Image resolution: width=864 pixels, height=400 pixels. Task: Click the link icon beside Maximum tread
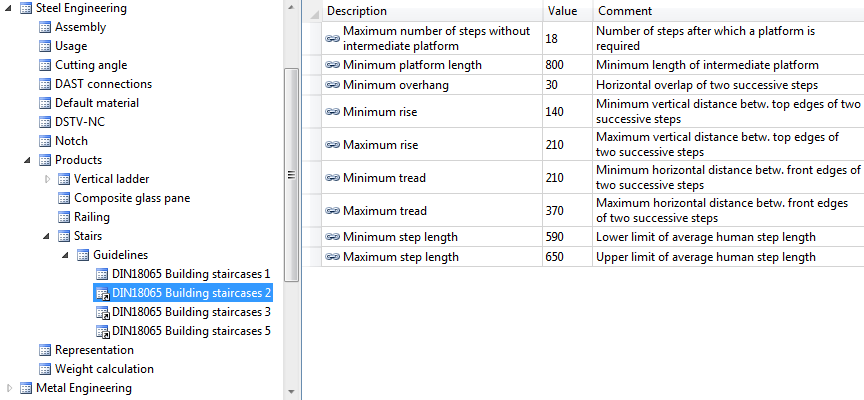(333, 211)
